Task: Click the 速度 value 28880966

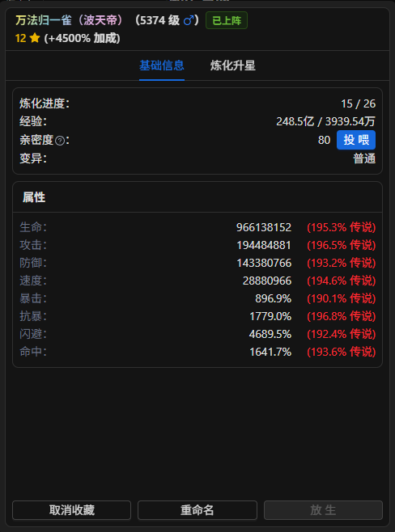Action: click(x=267, y=281)
